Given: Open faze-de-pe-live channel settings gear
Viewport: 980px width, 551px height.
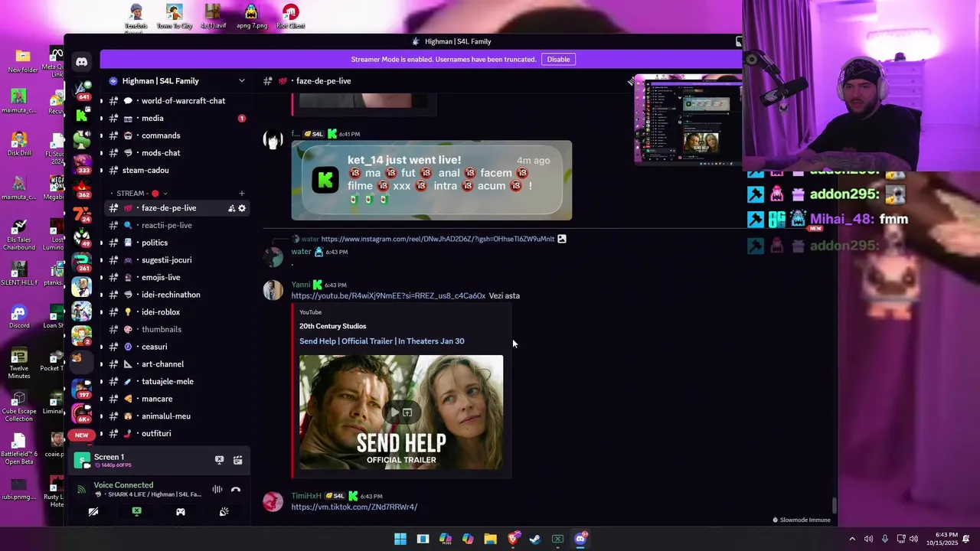Looking at the screenshot, I should pos(242,208).
